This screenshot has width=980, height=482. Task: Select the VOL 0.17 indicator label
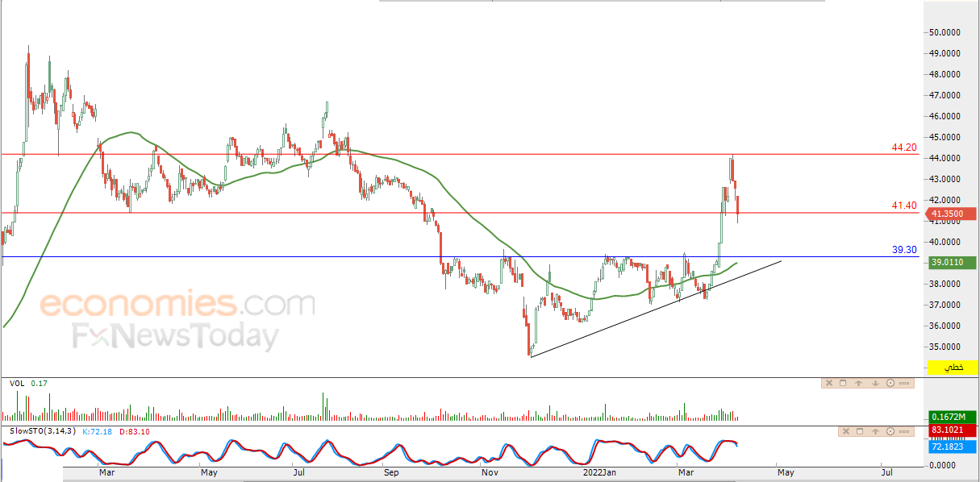[x=28, y=384]
